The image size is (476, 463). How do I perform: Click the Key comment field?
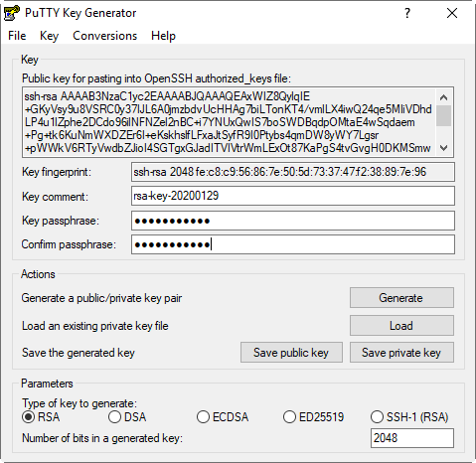point(293,196)
